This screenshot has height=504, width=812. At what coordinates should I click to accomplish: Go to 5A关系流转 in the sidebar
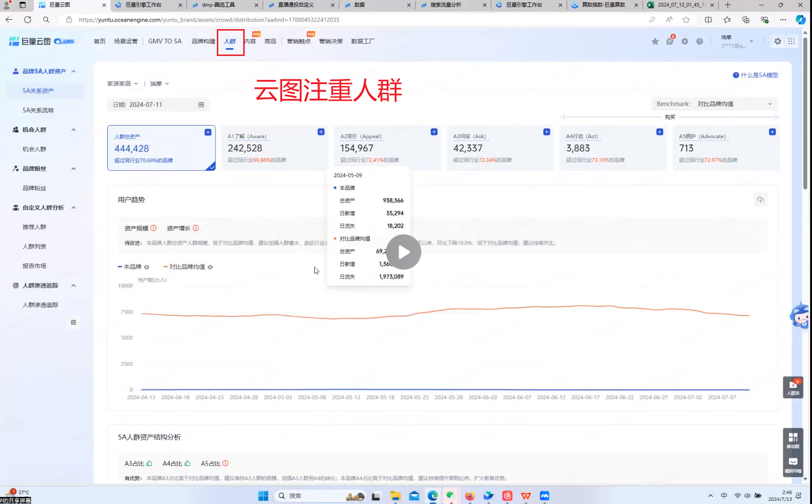(x=38, y=110)
